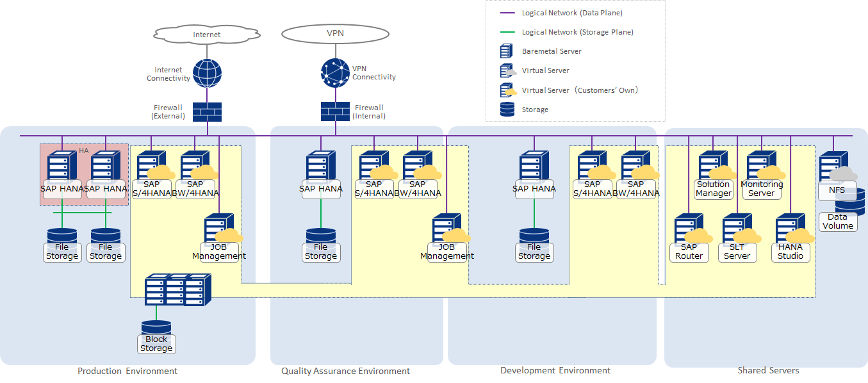Click the 'SAP Router' label
Image resolution: width=868 pixels, height=383 pixels.
point(689,252)
